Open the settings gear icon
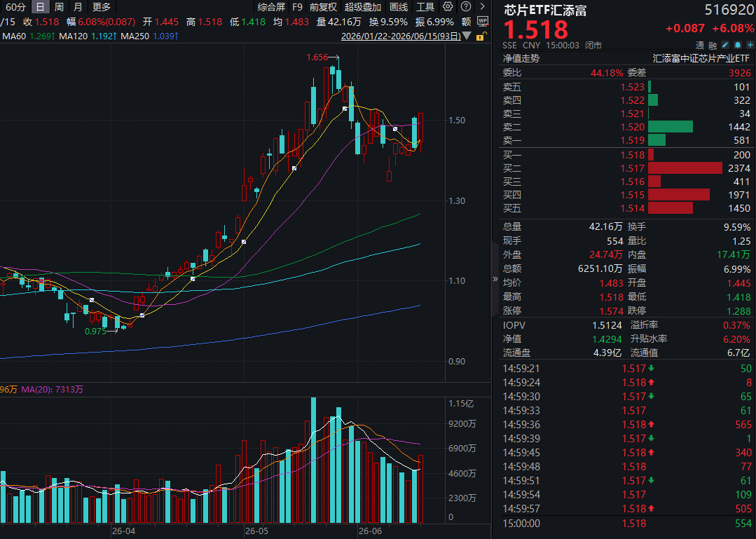756x539 pixels. [x=448, y=7]
